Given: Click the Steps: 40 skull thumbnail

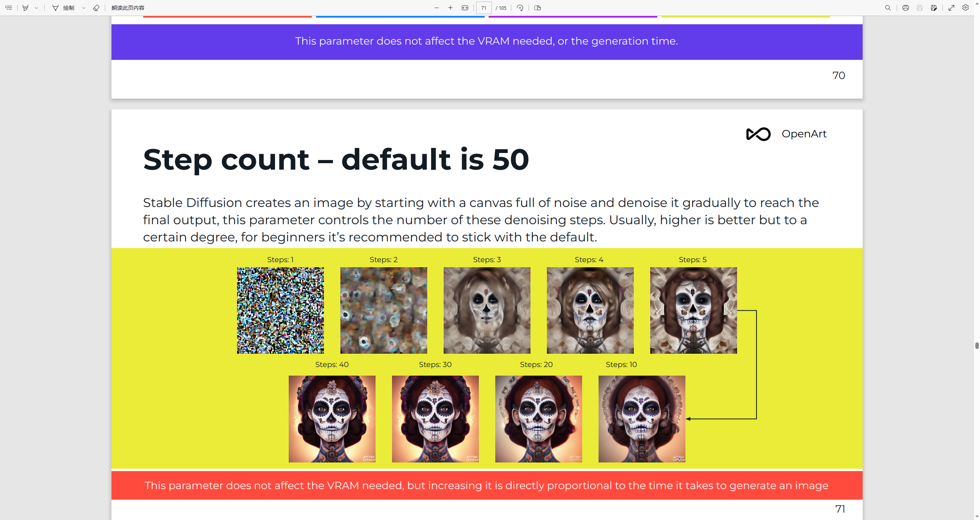Looking at the screenshot, I should point(332,419).
